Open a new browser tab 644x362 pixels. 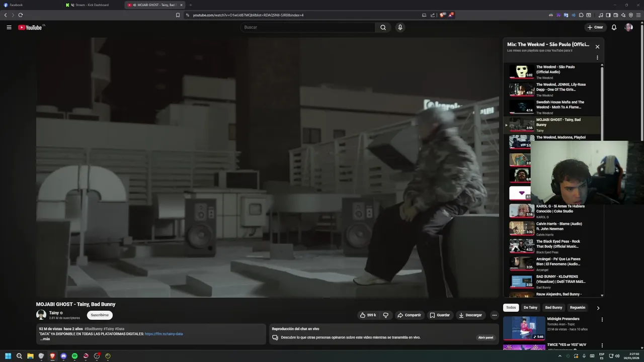click(x=190, y=5)
